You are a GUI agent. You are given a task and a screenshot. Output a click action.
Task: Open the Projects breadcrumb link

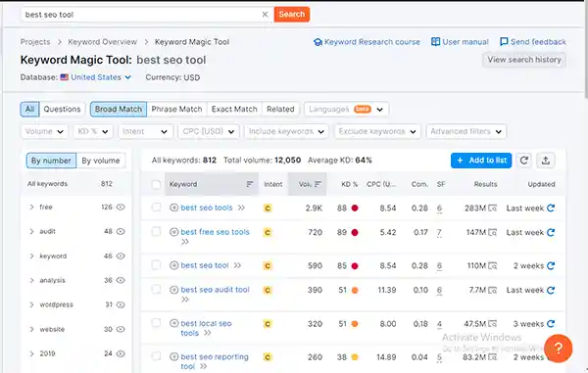35,42
